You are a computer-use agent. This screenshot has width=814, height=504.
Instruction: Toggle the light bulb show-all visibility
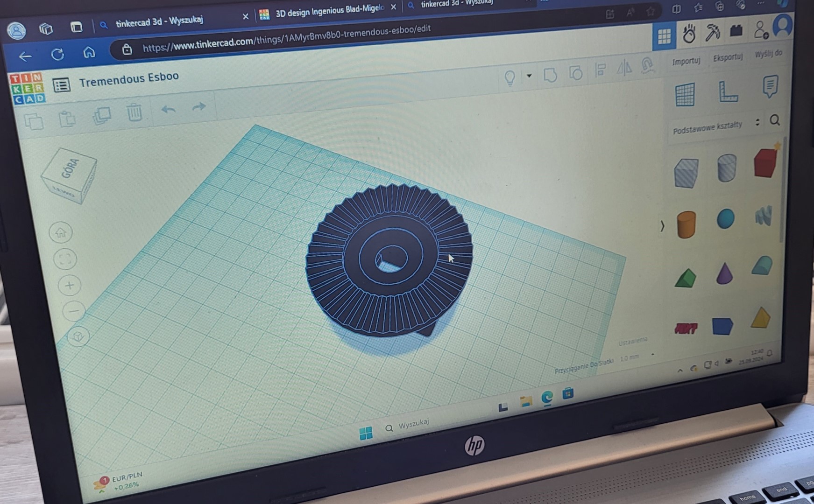point(510,77)
